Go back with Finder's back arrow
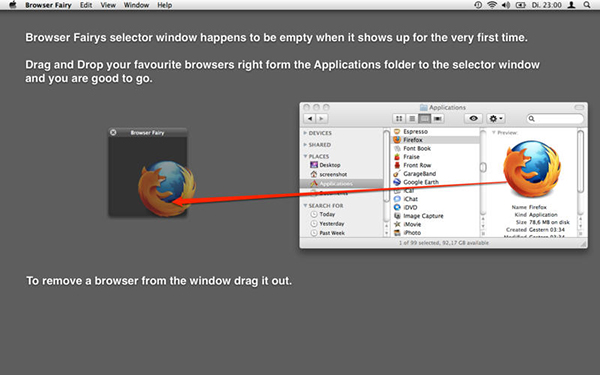Screen dimensions: 600x375 click(310, 119)
